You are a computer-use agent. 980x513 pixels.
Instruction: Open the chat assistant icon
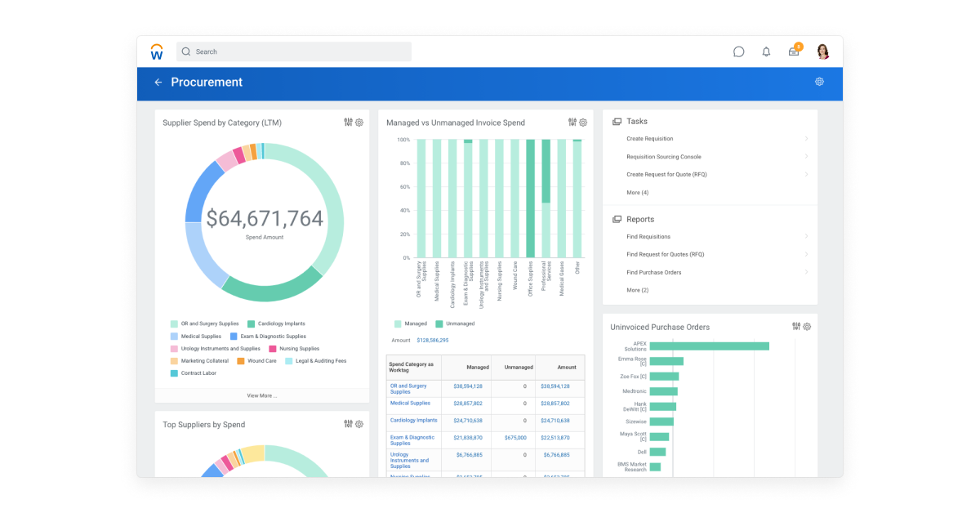[739, 51]
